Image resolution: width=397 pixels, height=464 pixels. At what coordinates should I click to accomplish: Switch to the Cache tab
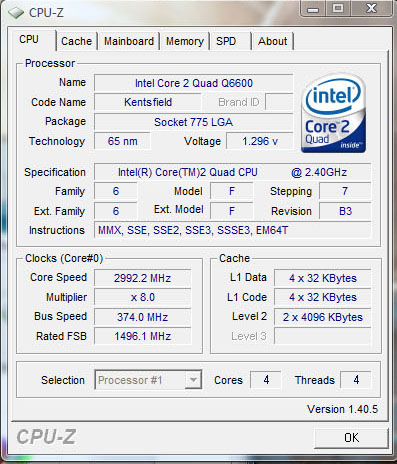point(76,41)
